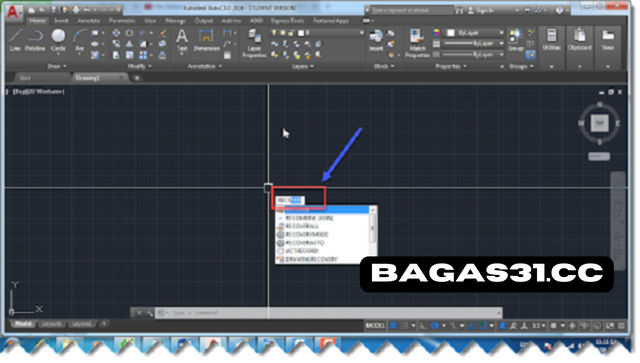Expand the Draw panel dropdown

[x=57, y=66]
